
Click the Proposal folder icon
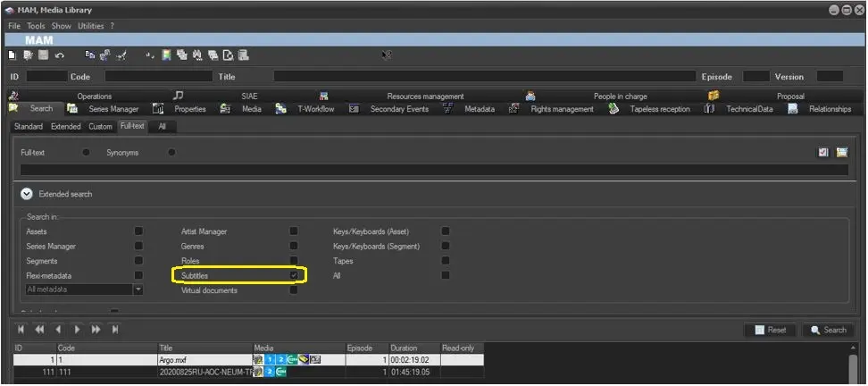point(714,96)
